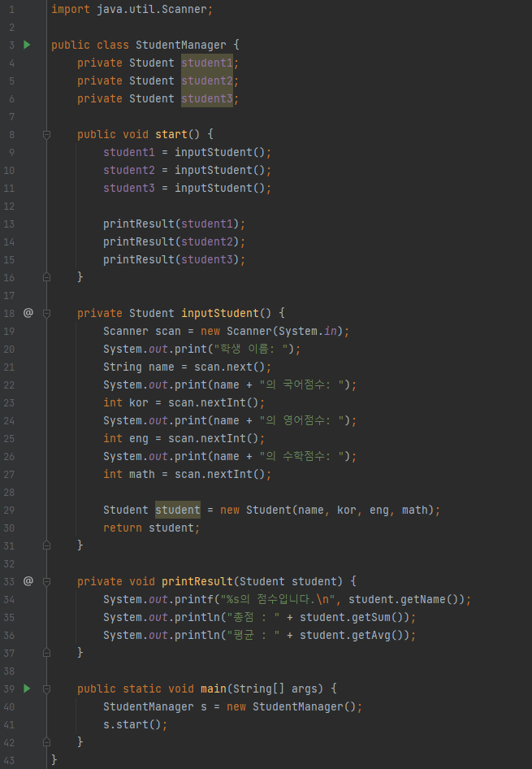Select highlighted field student1 on line 4

point(207,63)
